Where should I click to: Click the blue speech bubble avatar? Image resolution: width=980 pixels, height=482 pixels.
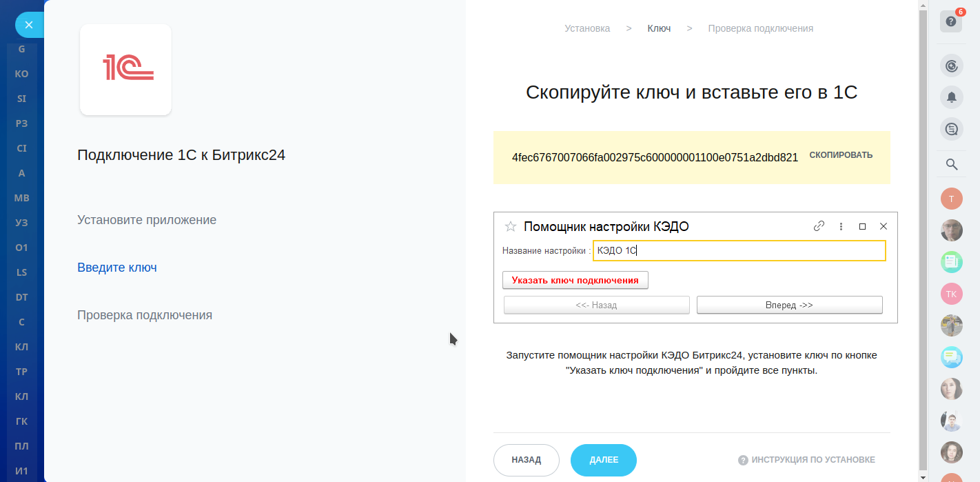[952, 357]
